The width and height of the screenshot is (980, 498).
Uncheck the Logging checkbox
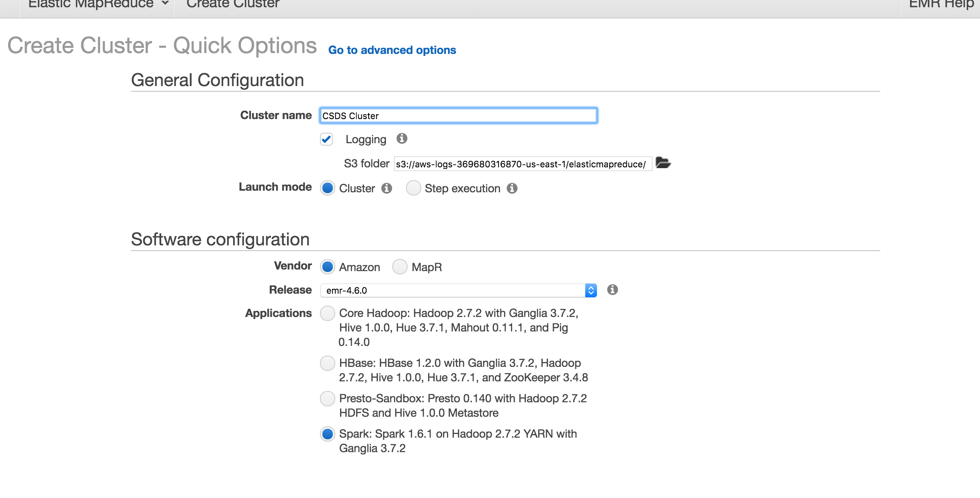coord(326,139)
